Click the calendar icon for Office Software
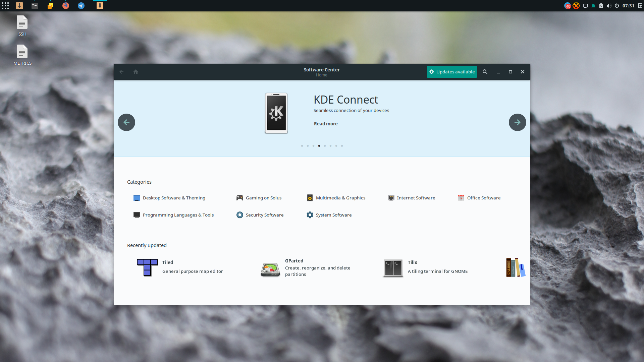 tap(461, 198)
